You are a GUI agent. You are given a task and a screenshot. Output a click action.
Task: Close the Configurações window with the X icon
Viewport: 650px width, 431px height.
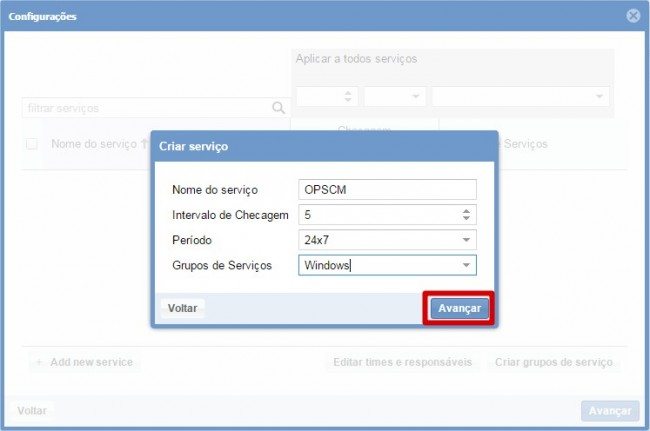pos(633,16)
